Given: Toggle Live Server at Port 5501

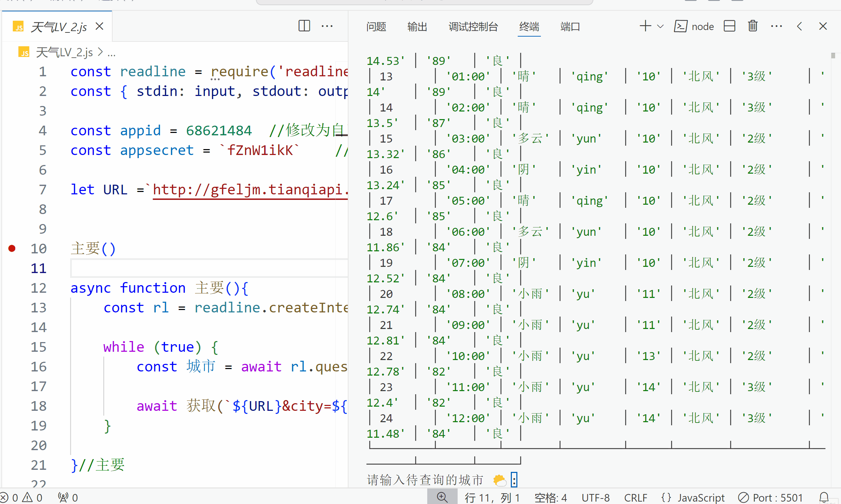Looking at the screenshot, I should click(771, 497).
